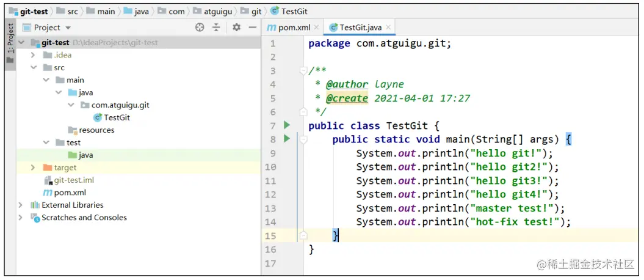Collapse the com.atguigu.git package
Screen dimensions: 644x280
tap(71, 105)
